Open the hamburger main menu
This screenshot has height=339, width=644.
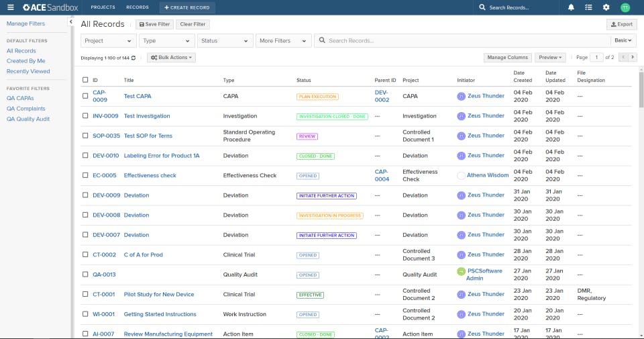click(10, 7)
